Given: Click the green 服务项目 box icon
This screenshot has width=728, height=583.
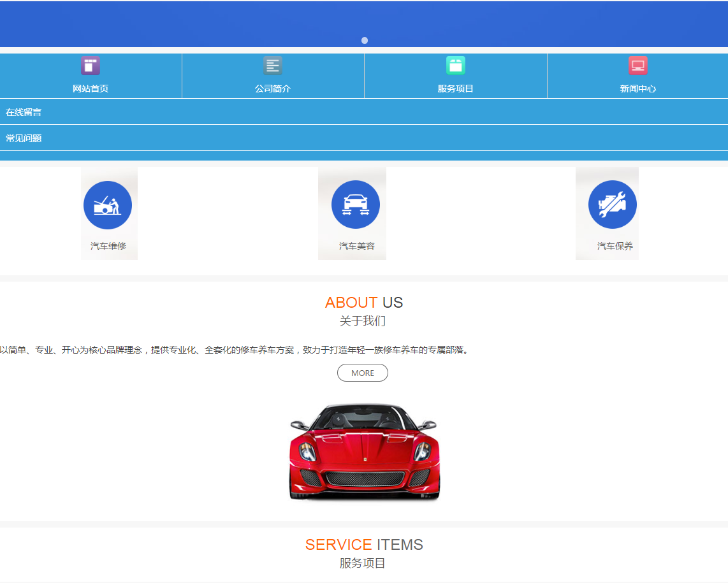Looking at the screenshot, I should point(455,66).
